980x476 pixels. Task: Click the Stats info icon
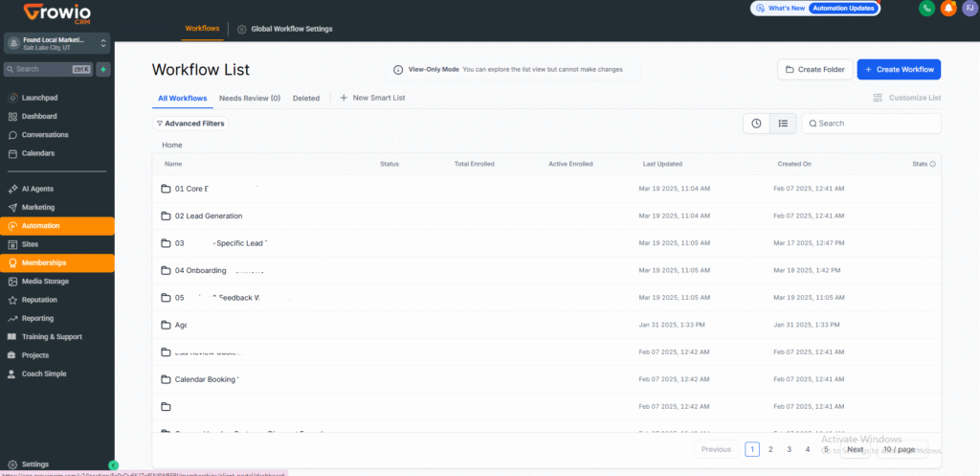pyautogui.click(x=932, y=164)
